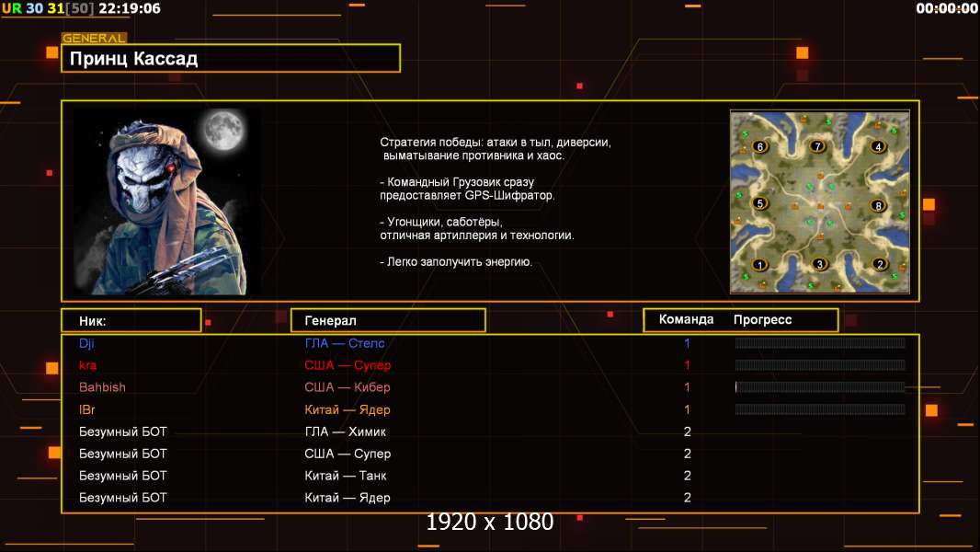Screen dimensions: 980x552
Task: Click the 'Команда' column header
Action: point(686,319)
